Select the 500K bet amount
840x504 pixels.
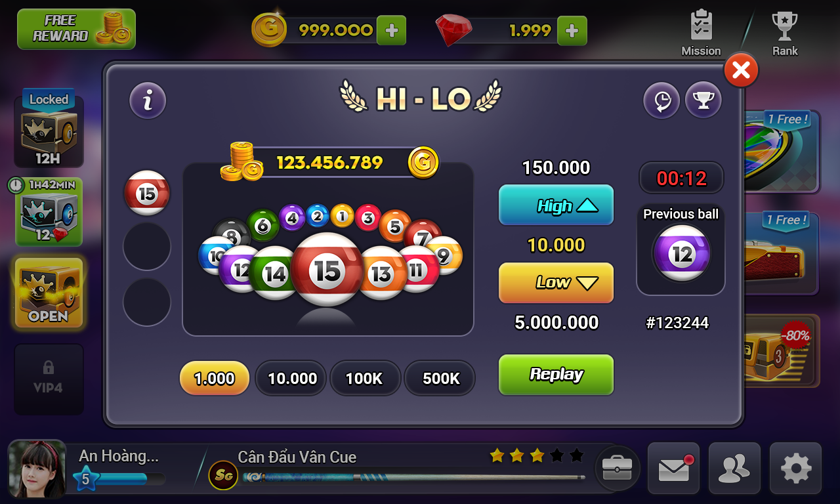440,379
